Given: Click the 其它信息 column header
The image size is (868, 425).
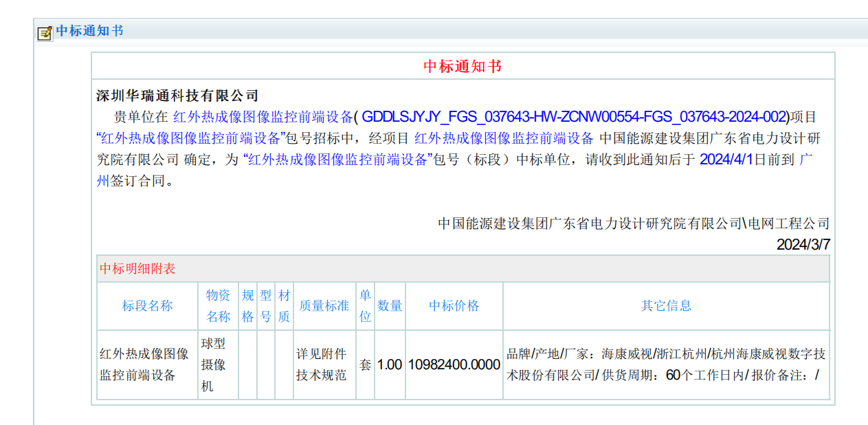Looking at the screenshot, I should click(666, 306).
